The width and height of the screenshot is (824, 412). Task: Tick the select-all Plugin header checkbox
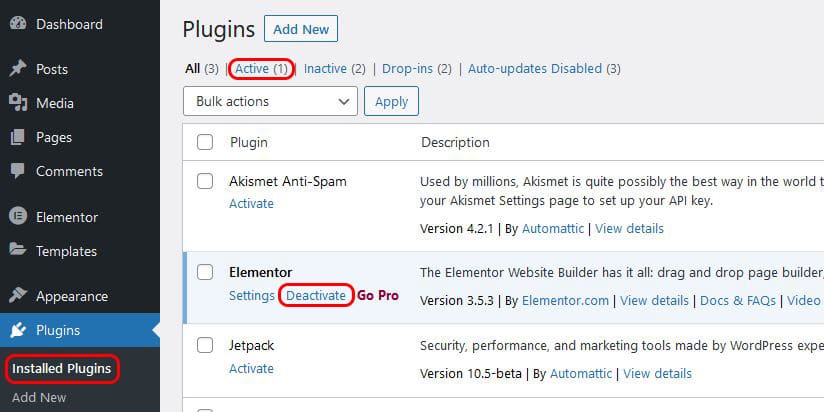click(205, 142)
